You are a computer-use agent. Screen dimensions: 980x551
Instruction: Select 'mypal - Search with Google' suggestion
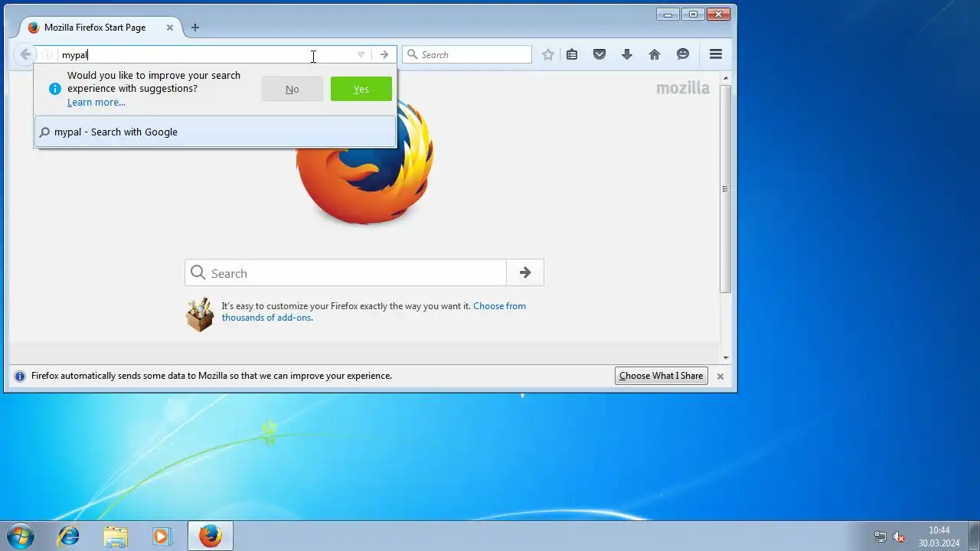[215, 132]
